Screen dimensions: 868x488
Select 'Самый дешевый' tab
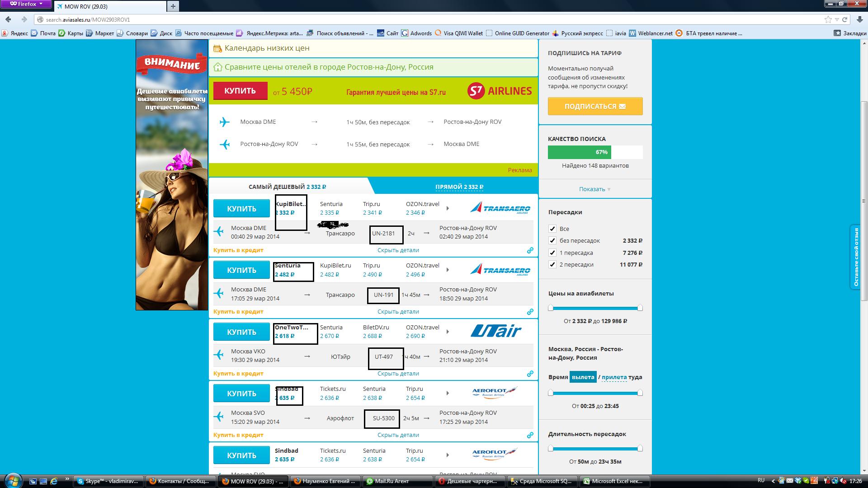tap(287, 187)
